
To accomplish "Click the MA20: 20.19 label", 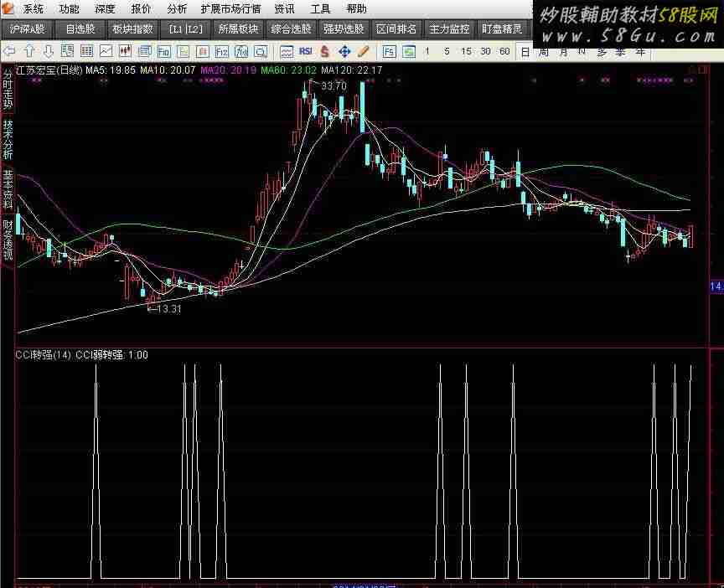I will coord(228,70).
